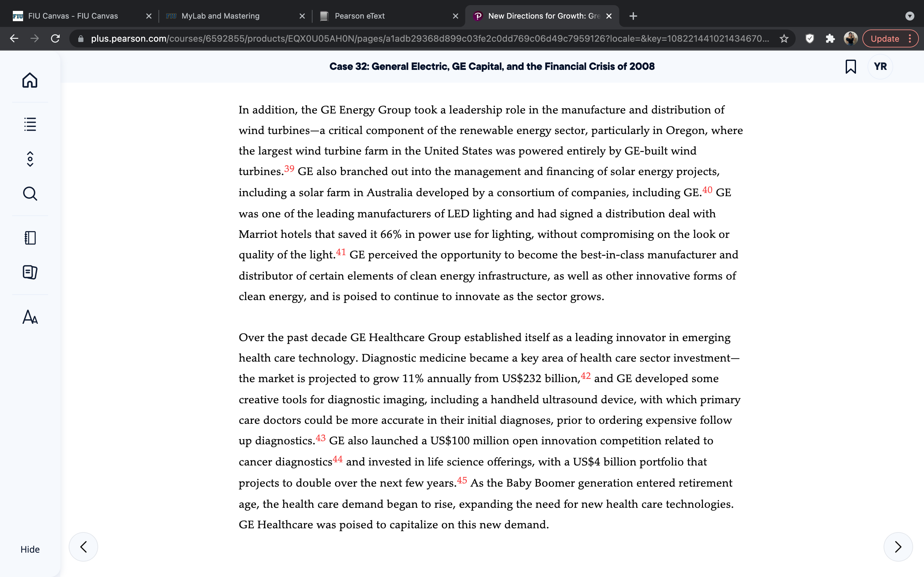Open footnote 39 reference
924x577 pixels.
[289, 169]
